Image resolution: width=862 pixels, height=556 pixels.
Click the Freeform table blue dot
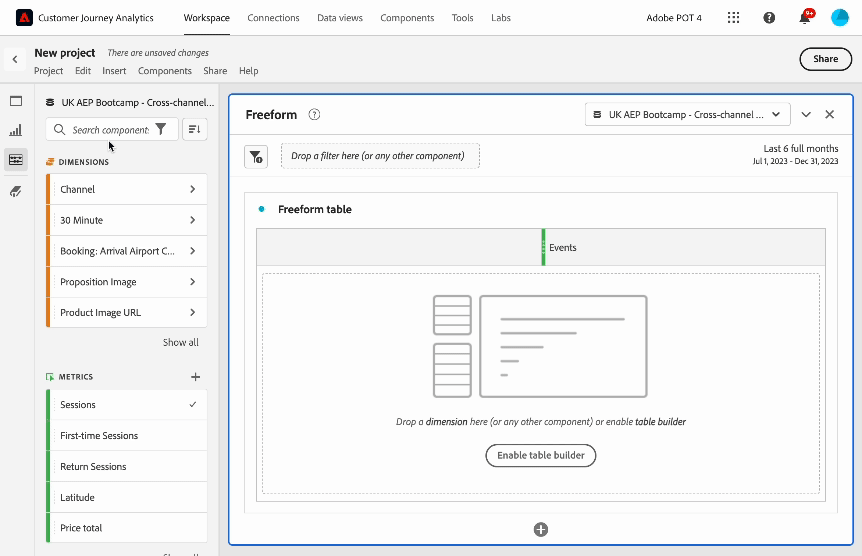[x=262, y=209]
